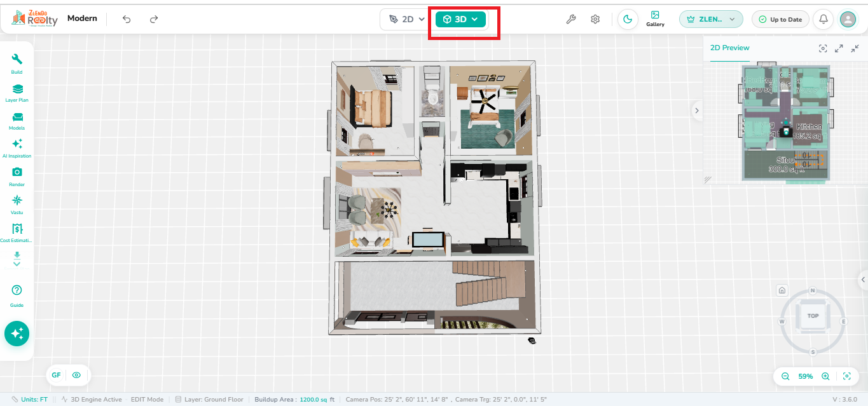Zoom out of the 3D view
Image resolution: width=868 pixels, height=406 pixels.
pos(785,376)
